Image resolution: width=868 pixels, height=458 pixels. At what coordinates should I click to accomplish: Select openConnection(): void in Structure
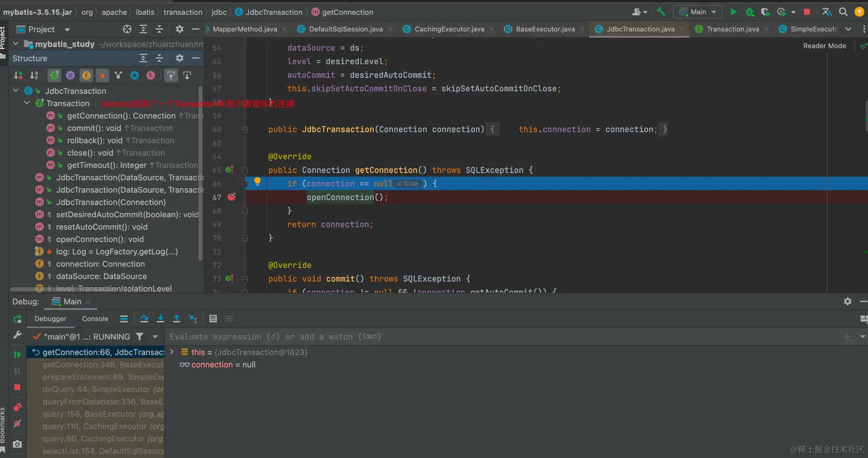[x=100, y=239]
